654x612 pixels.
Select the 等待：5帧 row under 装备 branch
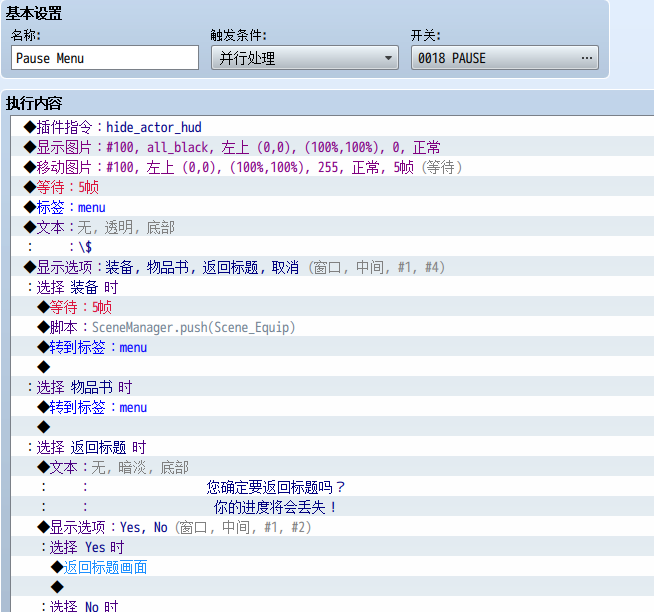click(x=333, y=307)
